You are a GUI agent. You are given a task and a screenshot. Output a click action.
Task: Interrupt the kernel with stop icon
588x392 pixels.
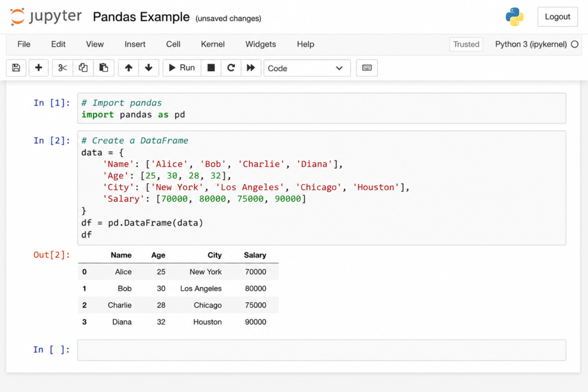pyautogui.click(x=211, y=68)
